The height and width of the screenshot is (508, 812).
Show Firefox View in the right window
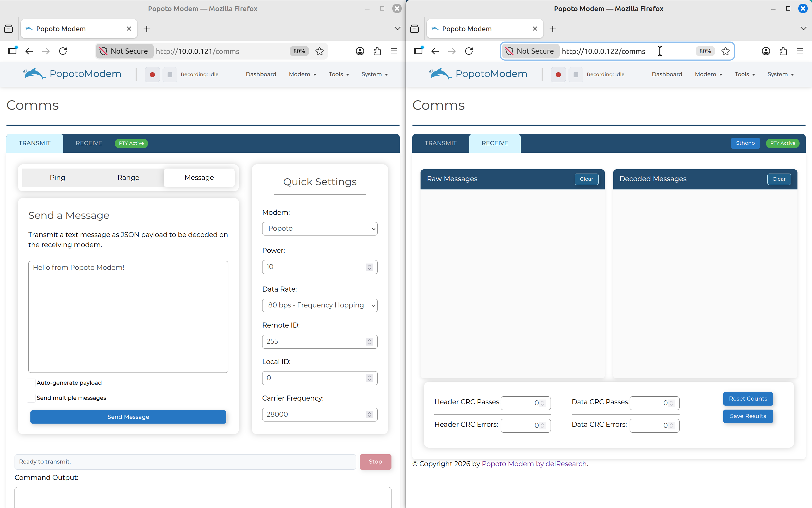(x=414, y=29)
